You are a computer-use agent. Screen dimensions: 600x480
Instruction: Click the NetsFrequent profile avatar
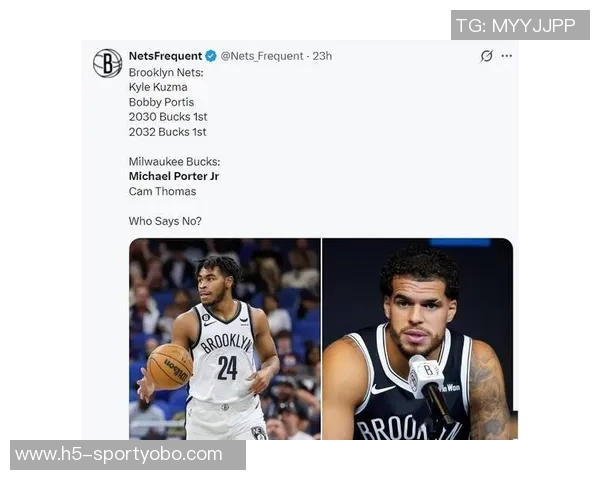[108, 63]
